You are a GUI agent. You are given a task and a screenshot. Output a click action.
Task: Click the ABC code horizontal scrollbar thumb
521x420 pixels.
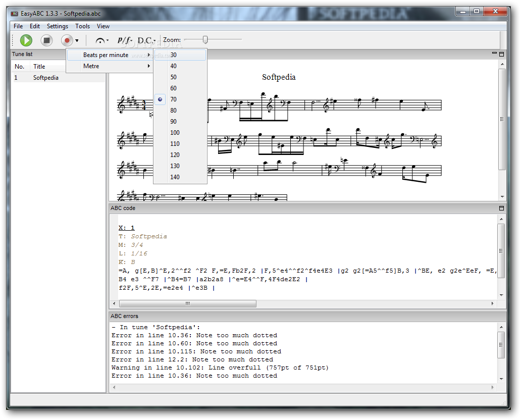[x=188, y=304]
